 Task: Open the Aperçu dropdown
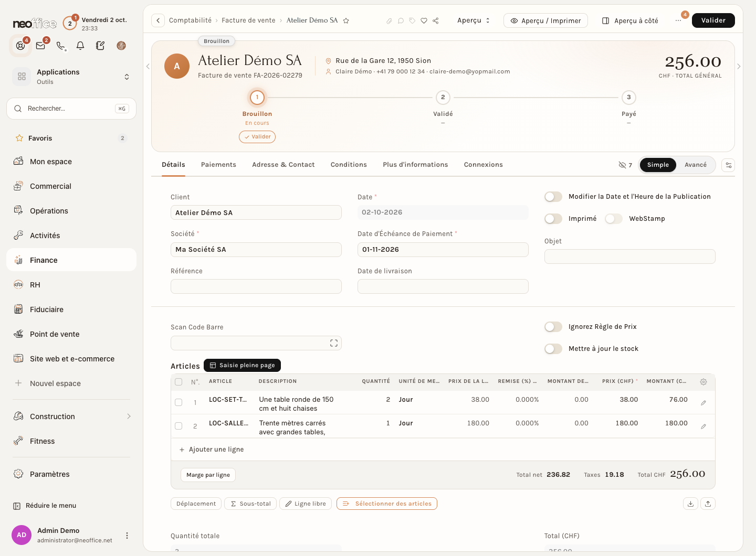pos(474,20)
